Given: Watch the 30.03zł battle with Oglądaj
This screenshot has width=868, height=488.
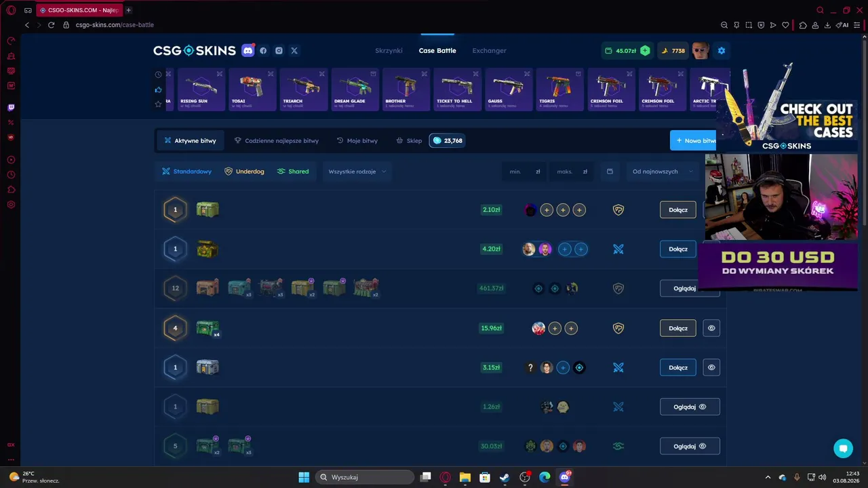Looking at the screenshot, I should tap(690, 446).
